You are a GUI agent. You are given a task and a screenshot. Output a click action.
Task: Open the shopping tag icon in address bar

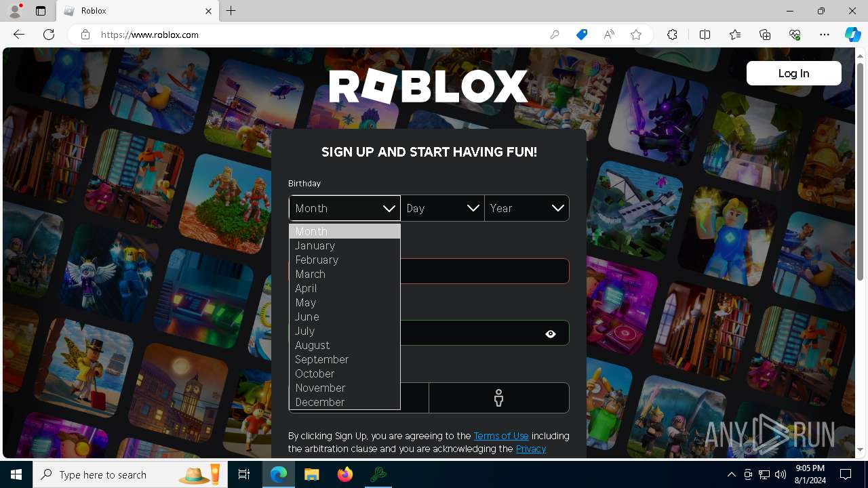[x=582, y=35]
